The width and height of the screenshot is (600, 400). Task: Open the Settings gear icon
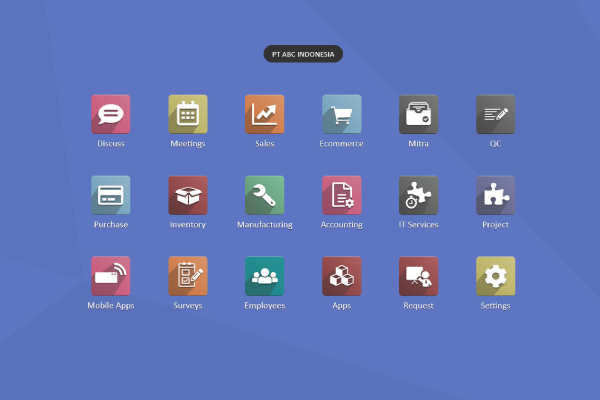point(495,276)
